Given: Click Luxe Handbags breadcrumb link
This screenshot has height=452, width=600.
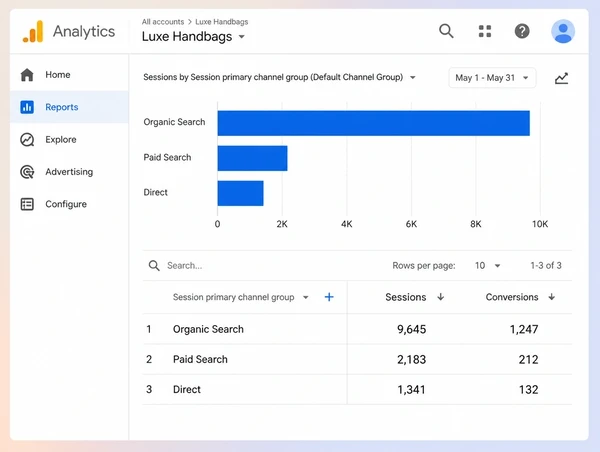Looking at the screenshot, I should tap(222, 22).
